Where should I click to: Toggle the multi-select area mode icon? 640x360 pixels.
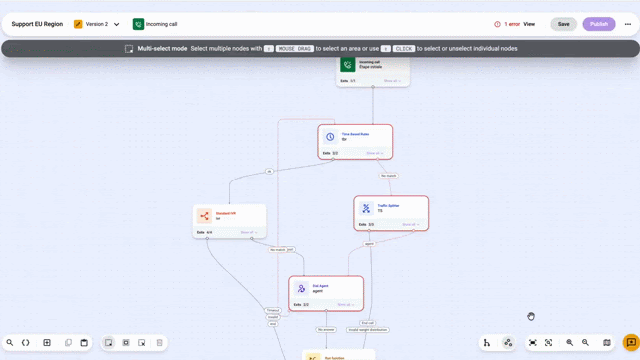tap(109, 342)
